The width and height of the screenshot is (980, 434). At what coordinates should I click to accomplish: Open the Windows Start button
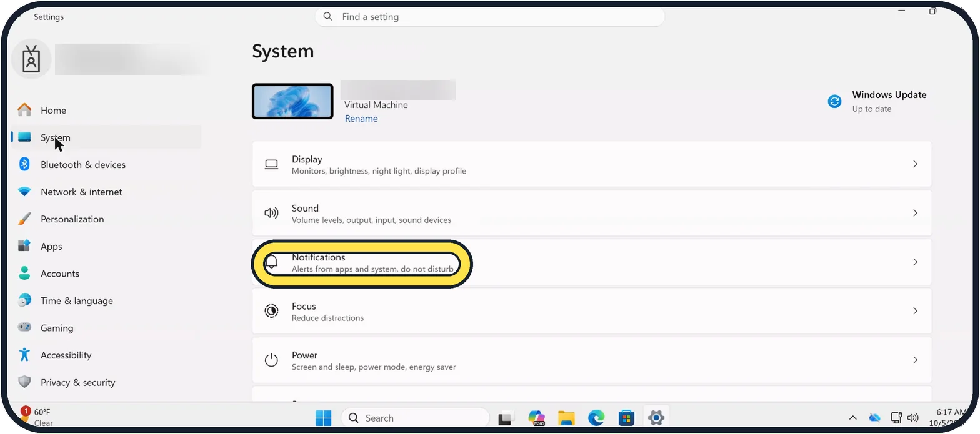point(324,418)
